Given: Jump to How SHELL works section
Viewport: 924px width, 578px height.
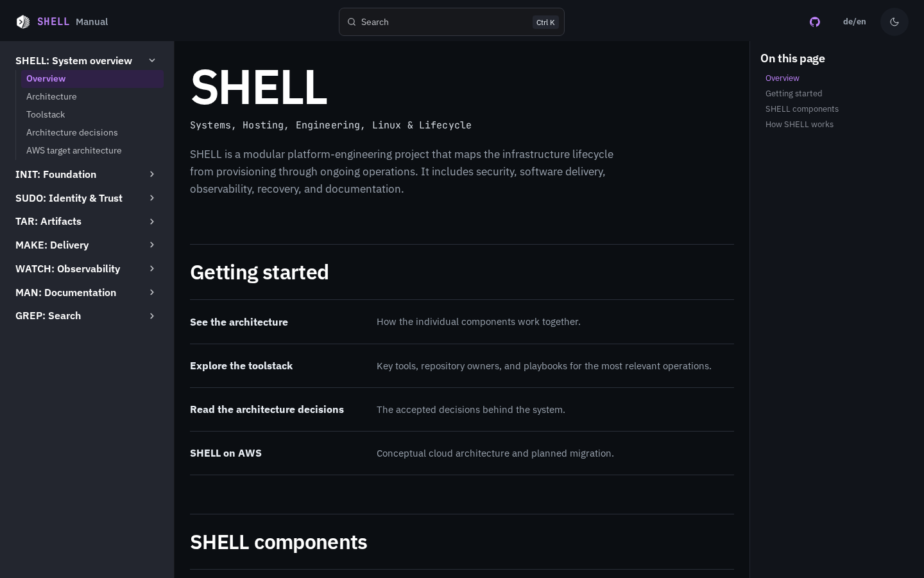Looking at the screenshot, I should 800,125.
